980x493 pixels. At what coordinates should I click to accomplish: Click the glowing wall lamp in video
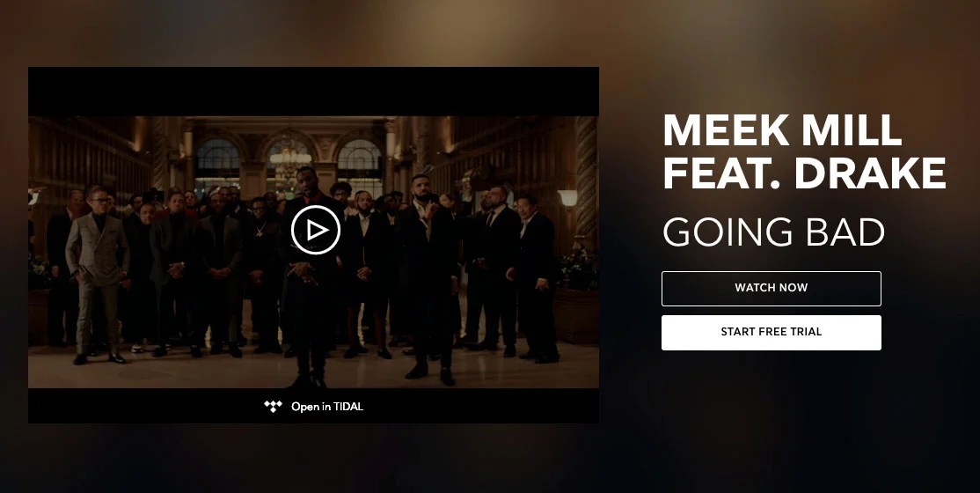[x=567, y=198]
